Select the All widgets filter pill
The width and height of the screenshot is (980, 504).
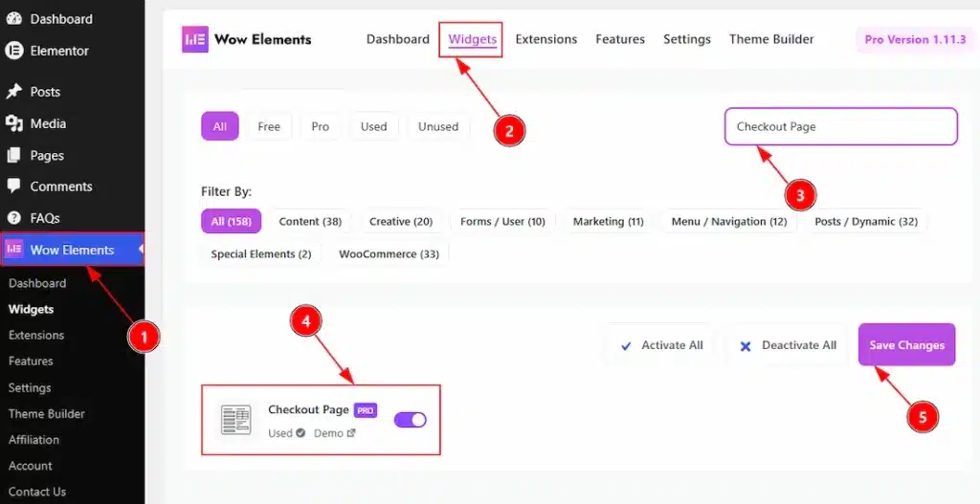pos(220,126)
